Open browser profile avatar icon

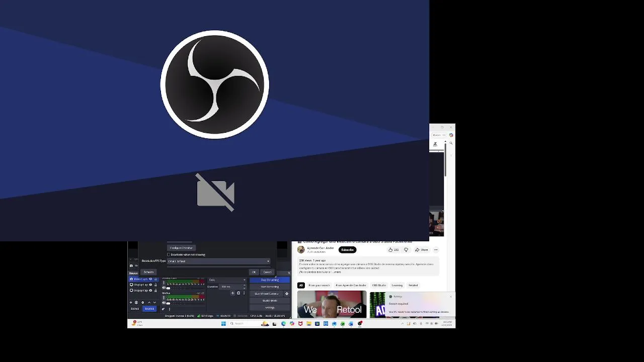451,135
